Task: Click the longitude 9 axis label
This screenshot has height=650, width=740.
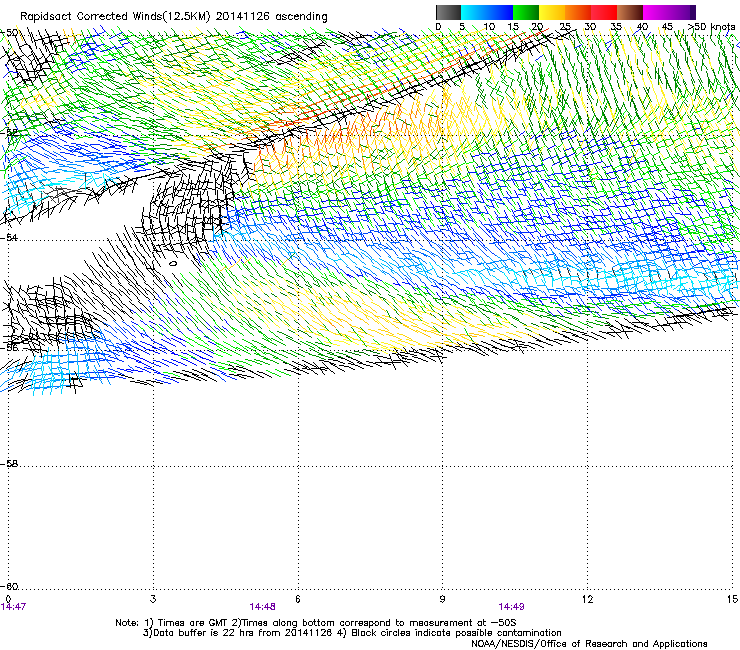Action: pyautogui.click(x=442, y=599)
